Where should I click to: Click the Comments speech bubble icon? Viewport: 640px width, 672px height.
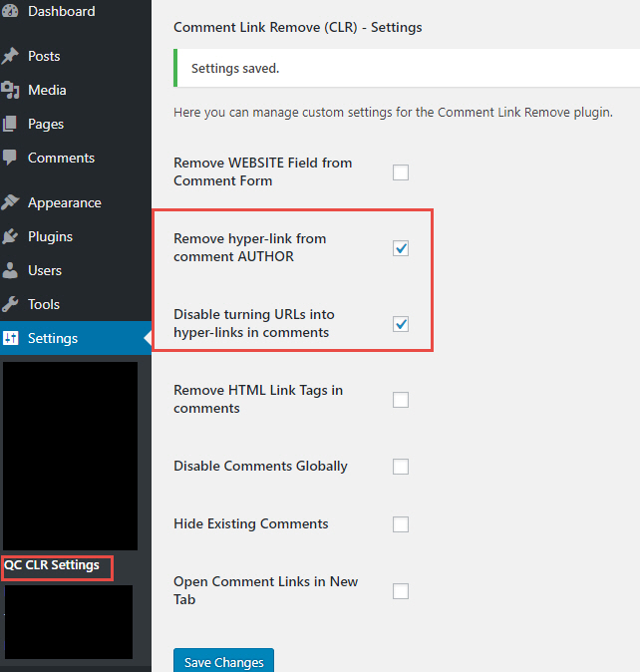(10, 158)
